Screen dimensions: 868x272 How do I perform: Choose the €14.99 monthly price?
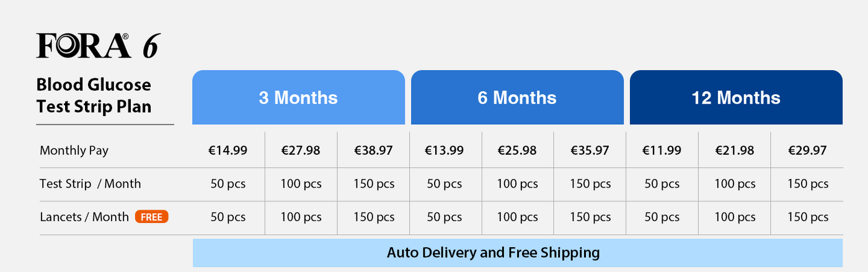pos(228,150)
